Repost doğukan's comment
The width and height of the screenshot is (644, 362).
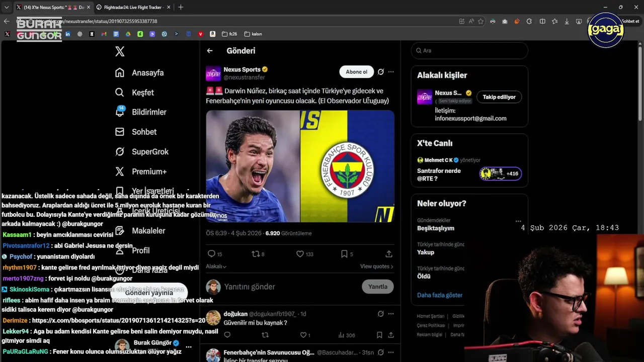pyautogui.click(x=266, y=335)
